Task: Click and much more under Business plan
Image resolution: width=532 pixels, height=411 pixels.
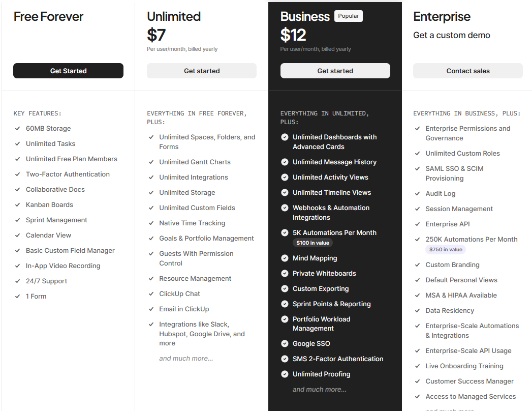Action: pyautogui.click(x=320, y=389)
